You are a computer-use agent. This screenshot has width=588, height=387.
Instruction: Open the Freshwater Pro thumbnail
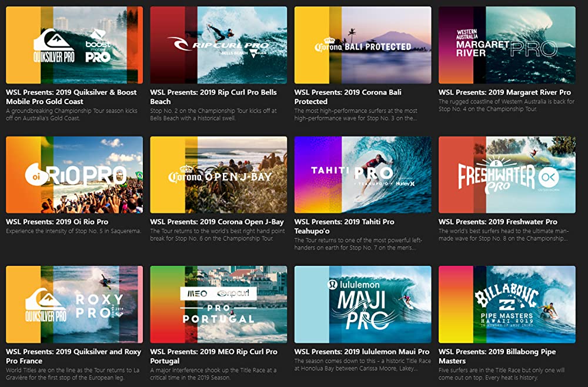tap(507, 175)
